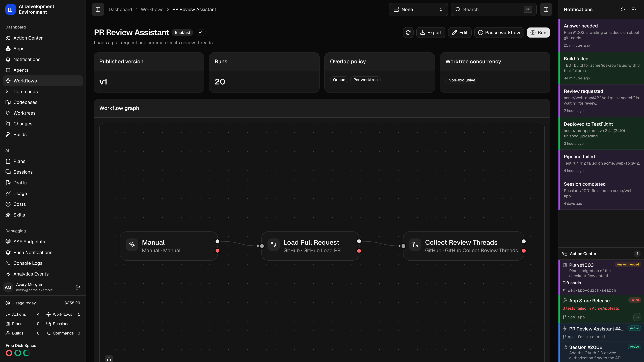Image resolution: width=644 pixels, height=362 pixels.
Task: Click the refresh workflow icon button
Action: [408, 33]
